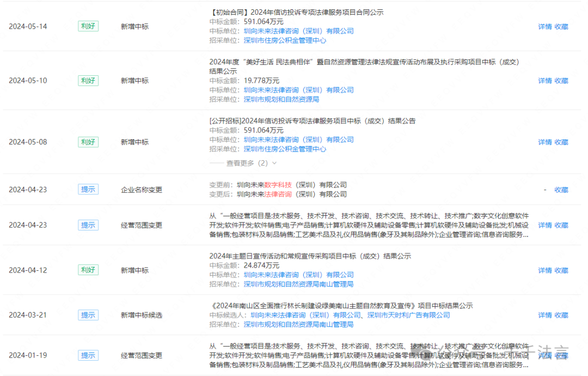Click the 利好 tag dated 2024-04-12
The height and width of the screenshot is (376, 588).
pos(88,270)
